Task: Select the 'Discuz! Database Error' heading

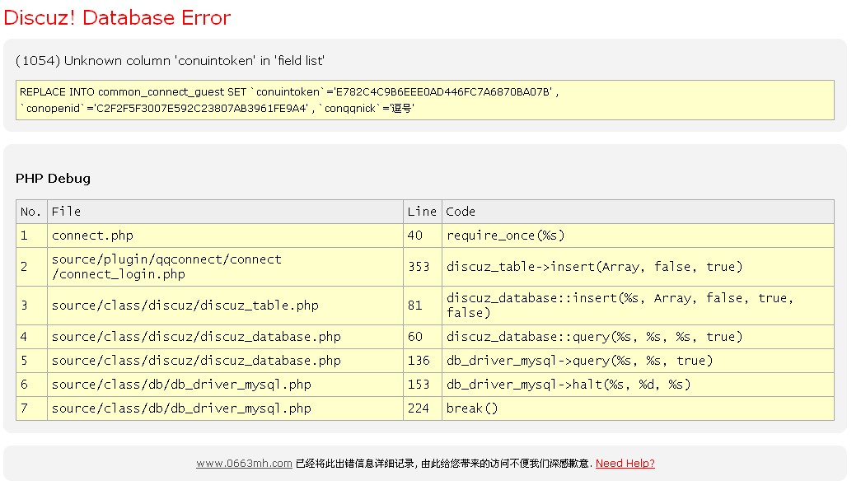Action: [x=117, y=17]
